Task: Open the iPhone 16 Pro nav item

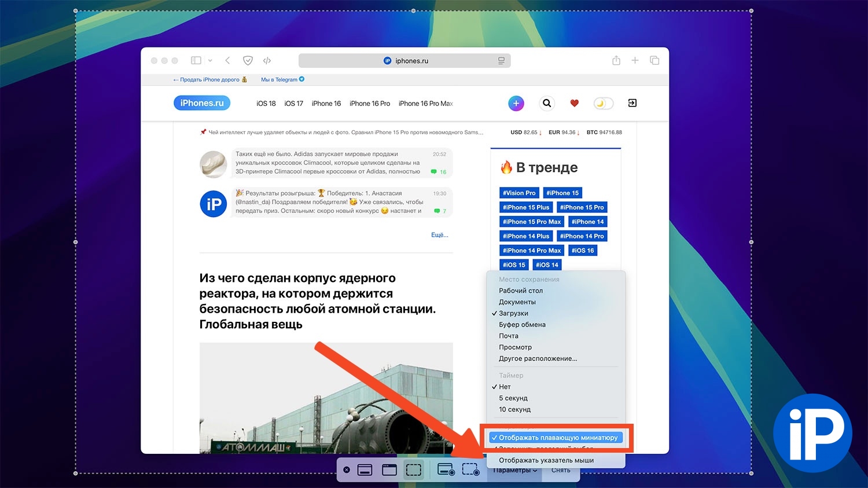Action: click(x=370, y=104)
